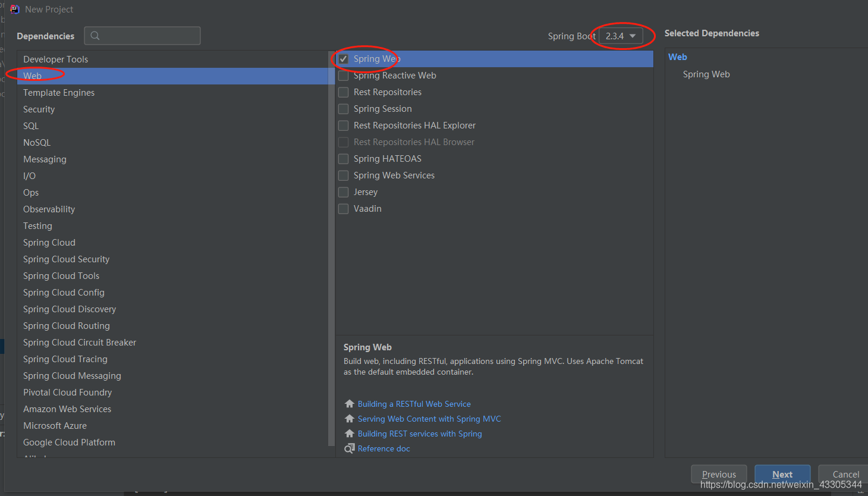Select the Security category
The width and height of the screenshot is (868, 496).
[x=172, y=109]
